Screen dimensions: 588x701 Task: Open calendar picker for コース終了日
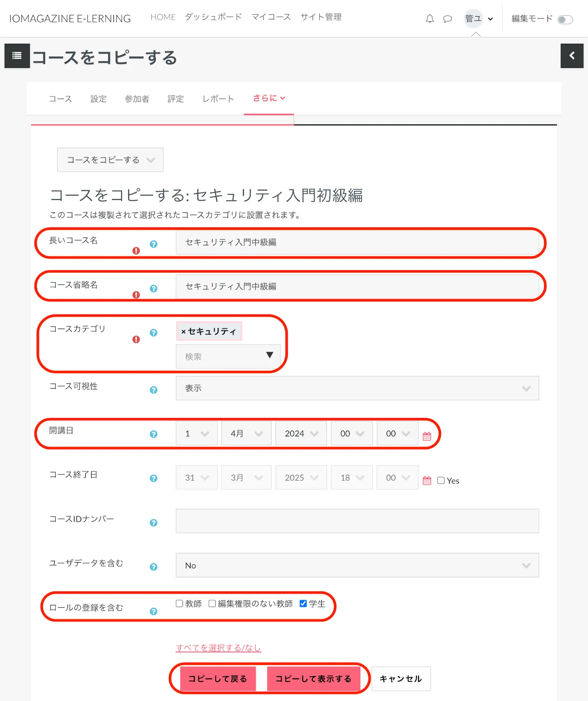pyautogui.click(x=427, y=481)
